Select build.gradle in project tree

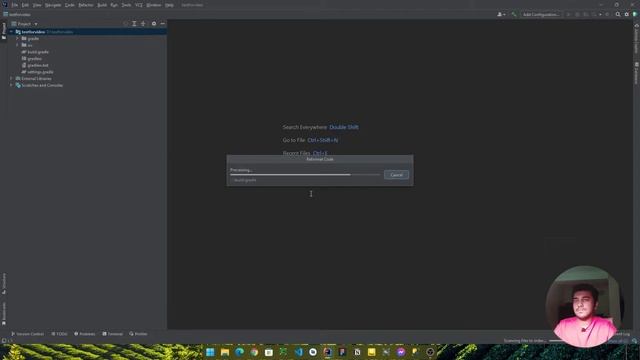pos(38,52)
